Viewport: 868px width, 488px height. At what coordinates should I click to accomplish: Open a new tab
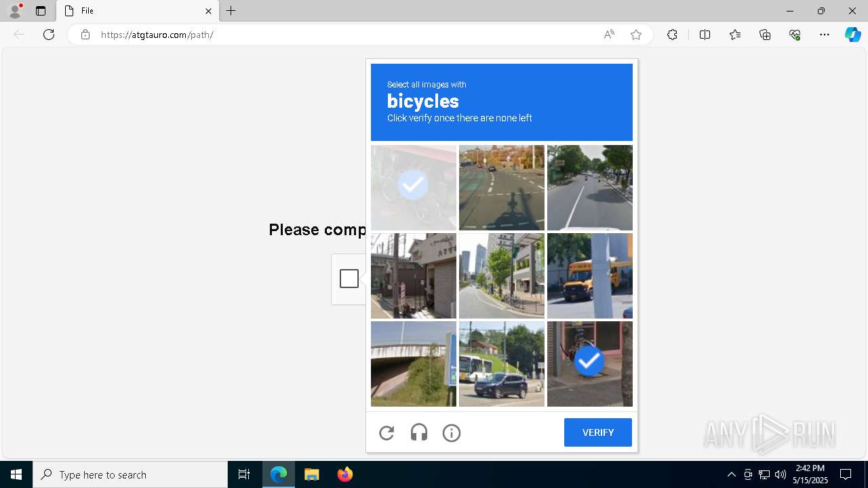pyautogui.click(x=231, y=11)
